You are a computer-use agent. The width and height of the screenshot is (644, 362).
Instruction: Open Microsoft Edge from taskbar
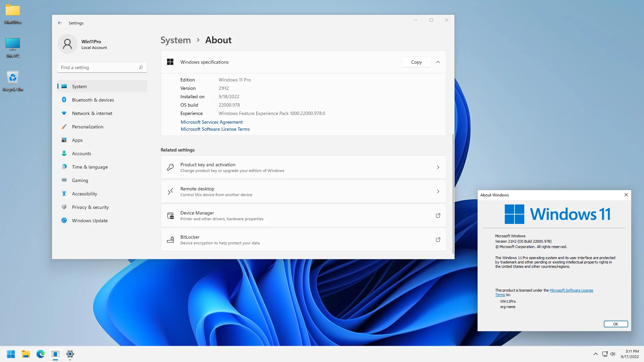41,354
